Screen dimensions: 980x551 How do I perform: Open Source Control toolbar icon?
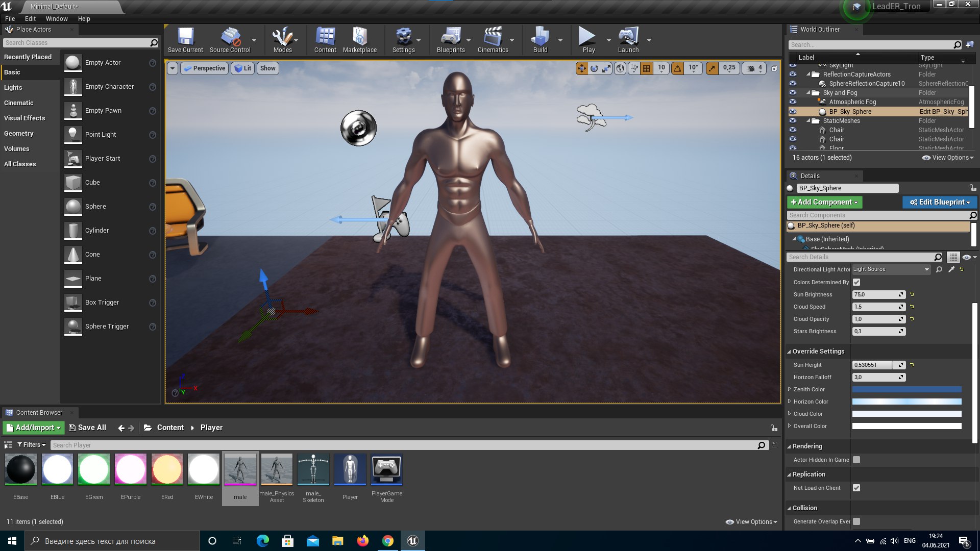tap(230, 40)
